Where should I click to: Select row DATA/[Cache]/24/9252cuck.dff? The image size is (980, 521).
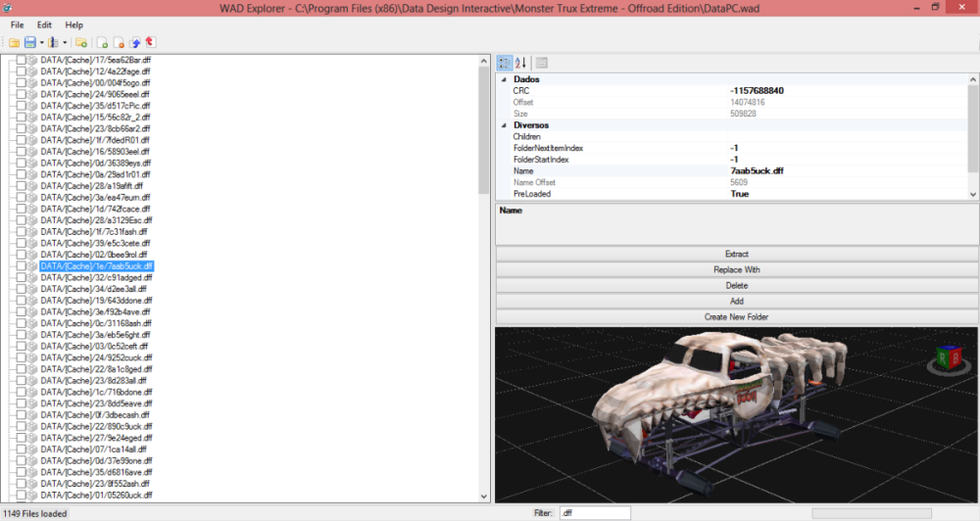tap(96, 357)
